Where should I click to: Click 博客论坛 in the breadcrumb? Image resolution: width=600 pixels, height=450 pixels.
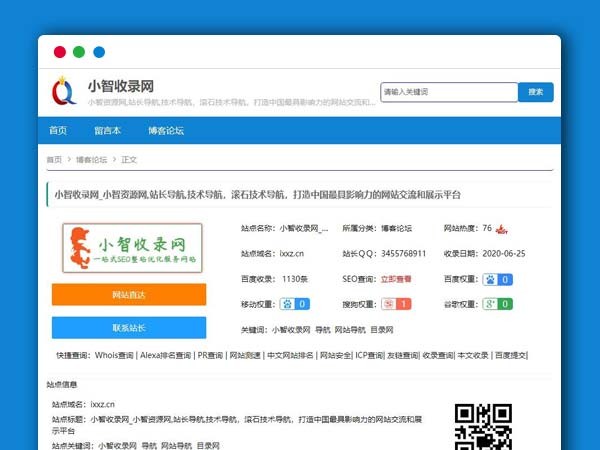point(91,160)
